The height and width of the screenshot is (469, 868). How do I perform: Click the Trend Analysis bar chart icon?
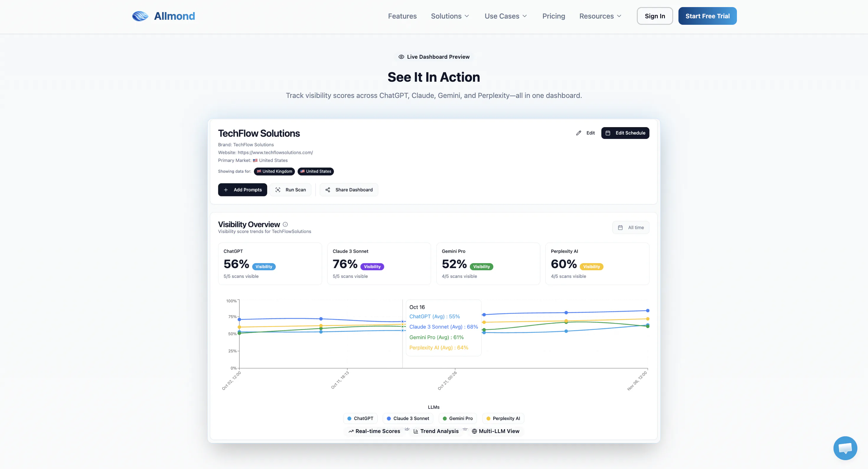416,431
